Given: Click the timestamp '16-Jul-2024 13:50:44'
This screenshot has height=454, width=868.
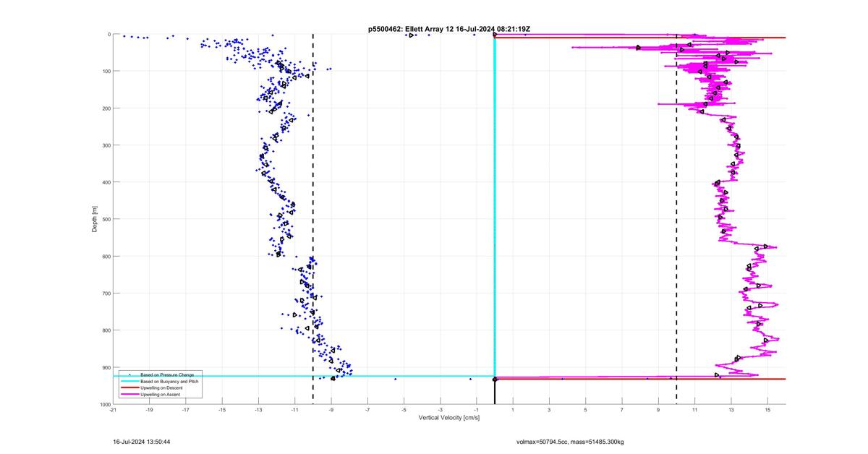Looking at the screenshot, I should coord(142,441).
